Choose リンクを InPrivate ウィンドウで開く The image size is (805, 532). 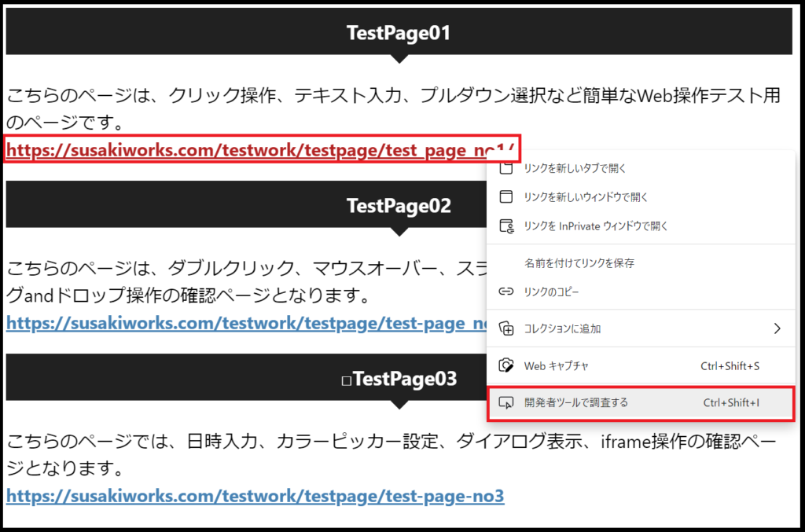point(641,226)
